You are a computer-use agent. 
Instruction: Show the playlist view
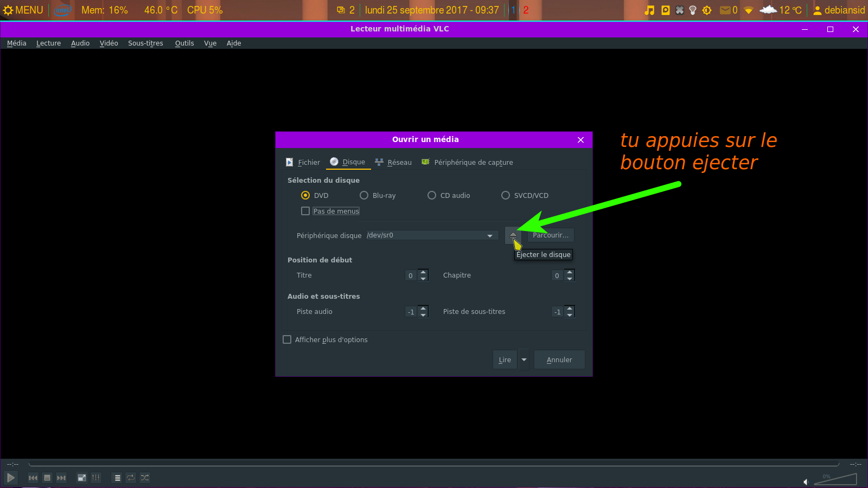point(117,478)
